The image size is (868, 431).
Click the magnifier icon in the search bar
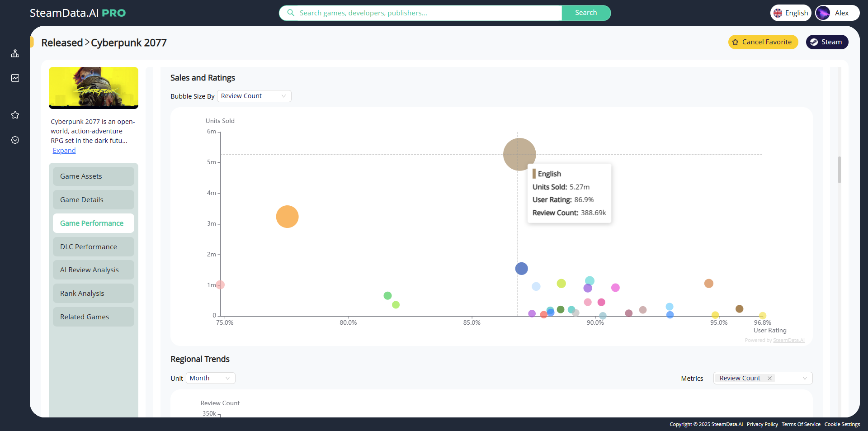coord(291,13)
